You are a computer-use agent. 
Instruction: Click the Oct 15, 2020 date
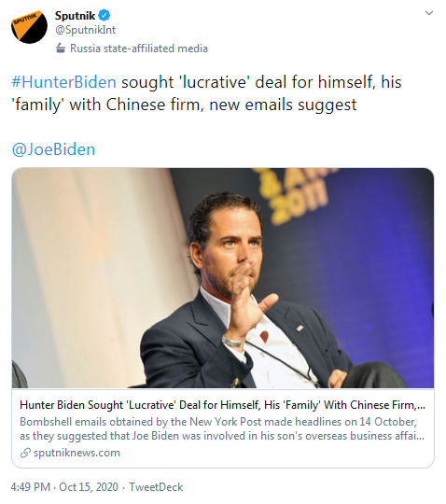tap(89, 487)
